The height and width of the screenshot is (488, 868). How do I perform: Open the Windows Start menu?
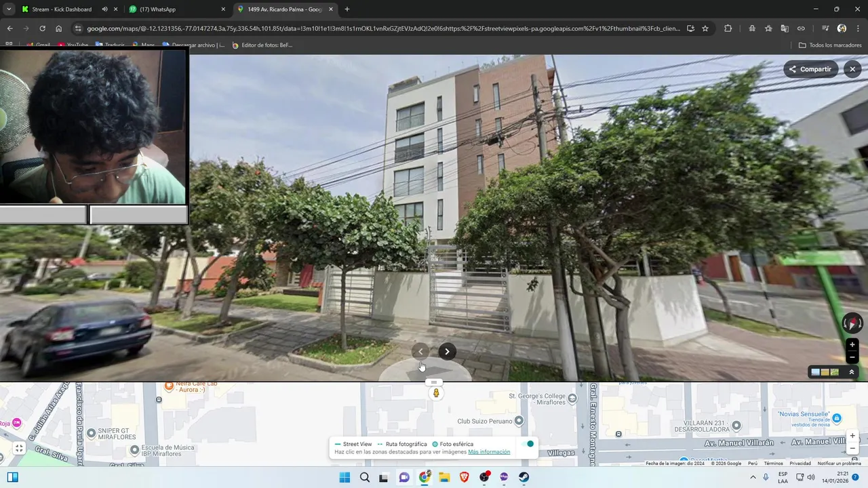click(x=344, y=477)
